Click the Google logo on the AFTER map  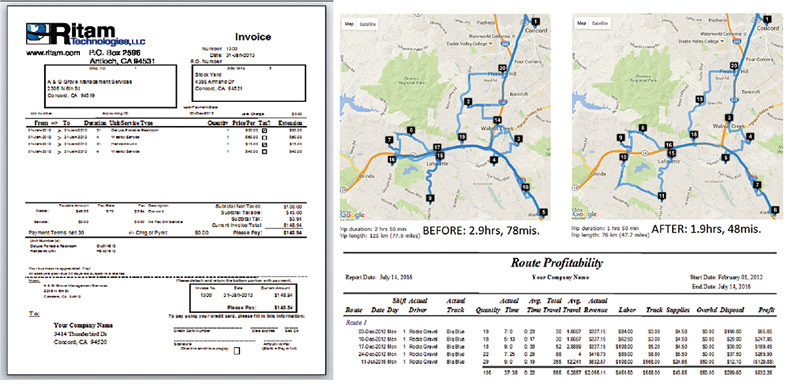point(585,214)
